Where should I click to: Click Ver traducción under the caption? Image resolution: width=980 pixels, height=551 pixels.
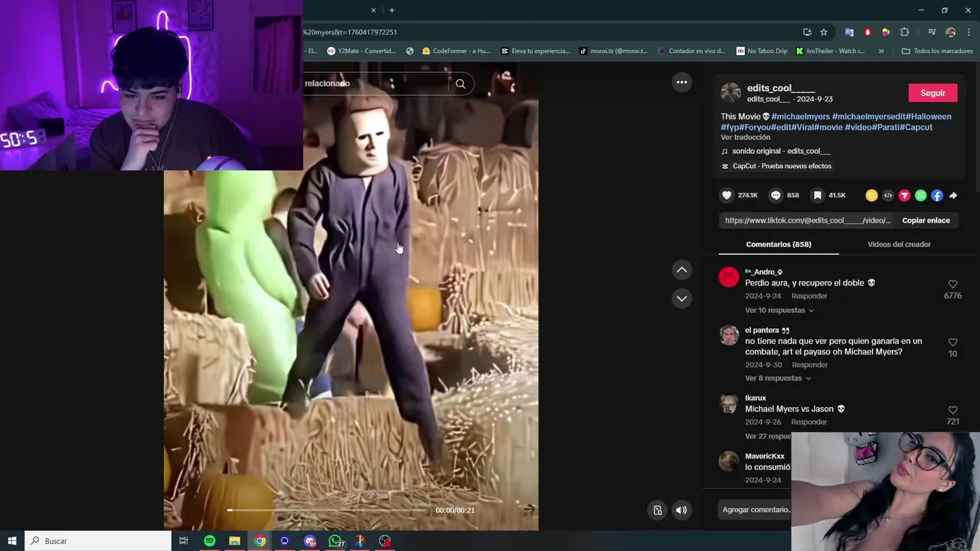pos(745,138)
